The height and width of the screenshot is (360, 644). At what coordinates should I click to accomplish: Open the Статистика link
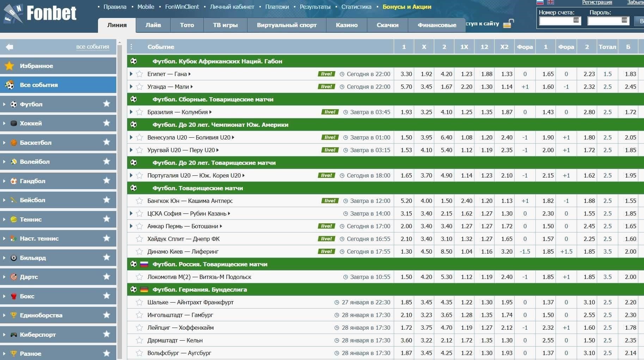click(x=356, y=7)
